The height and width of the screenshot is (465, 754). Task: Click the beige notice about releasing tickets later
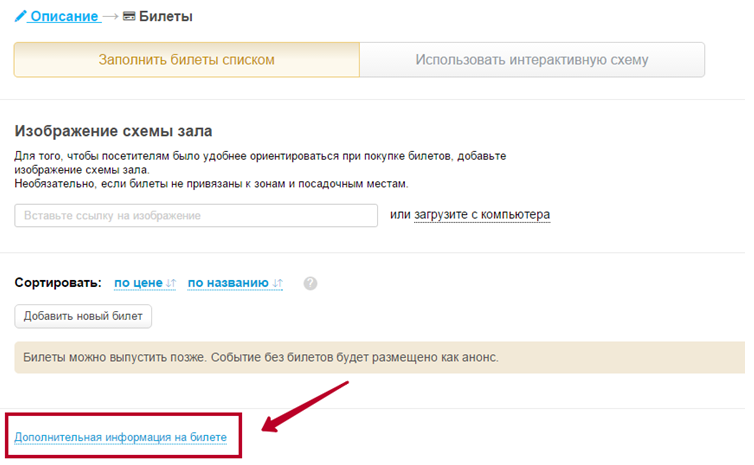pyautogui.click(x=380, y=357)
